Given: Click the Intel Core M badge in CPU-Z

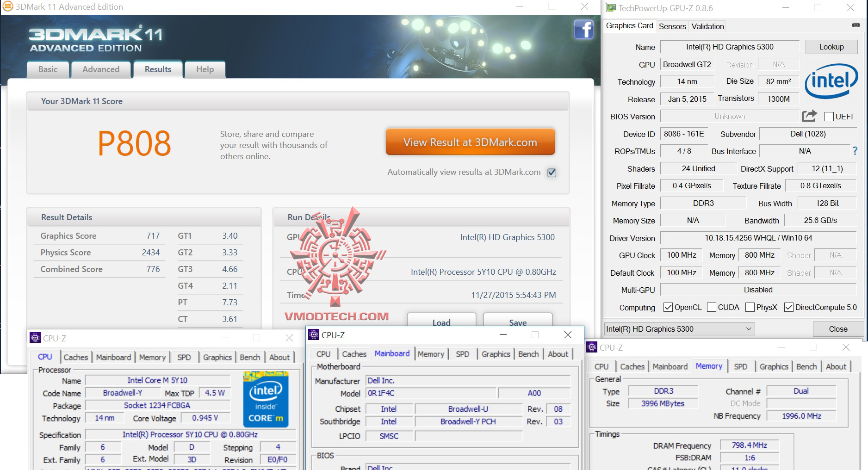Looking at the screenshot, I should 266,399.
